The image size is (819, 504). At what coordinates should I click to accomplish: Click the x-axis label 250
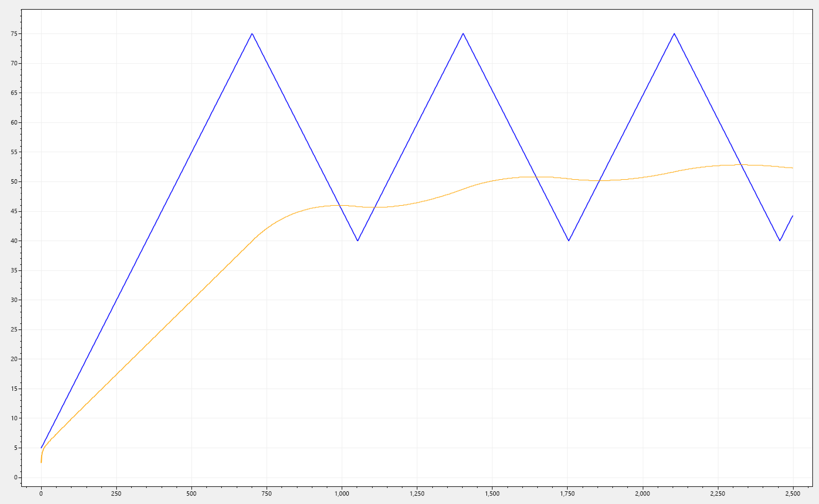click(116, 494)
